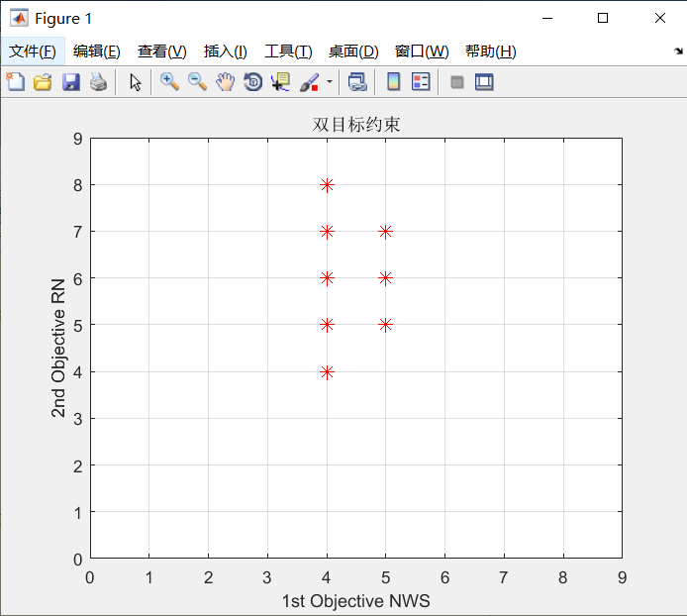Viewport: 687px width, 616px height.
Task: Open a file with the folder icon
Action: [43, 82]
